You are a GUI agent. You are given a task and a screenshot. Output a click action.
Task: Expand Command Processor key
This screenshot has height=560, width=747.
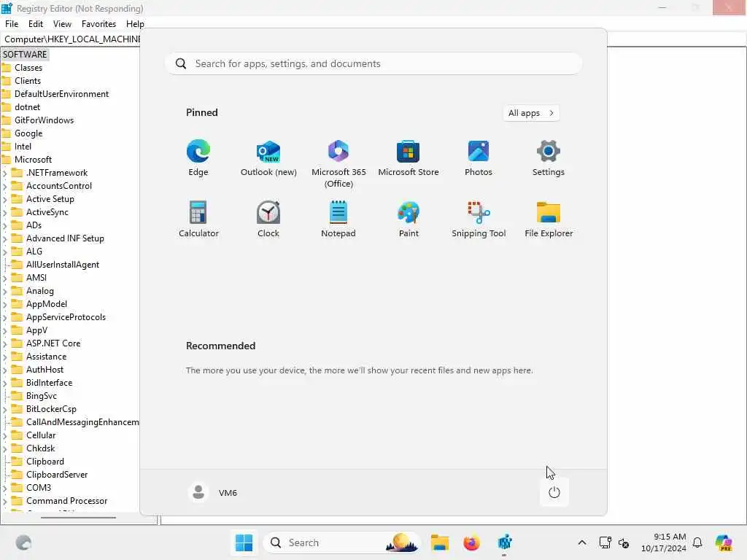5,501
